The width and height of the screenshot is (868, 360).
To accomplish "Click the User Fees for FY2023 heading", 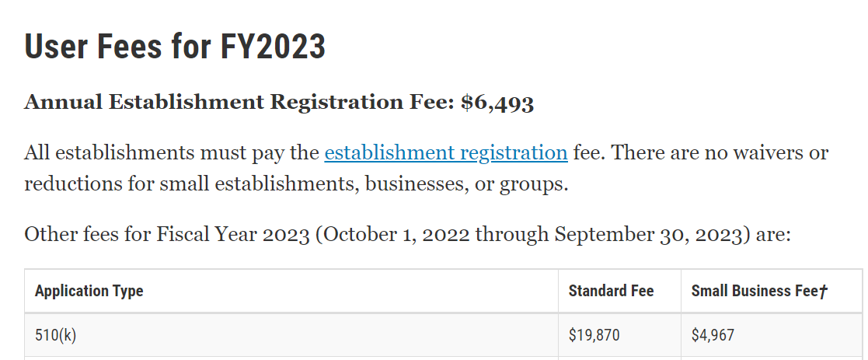I will click(175, 46).
